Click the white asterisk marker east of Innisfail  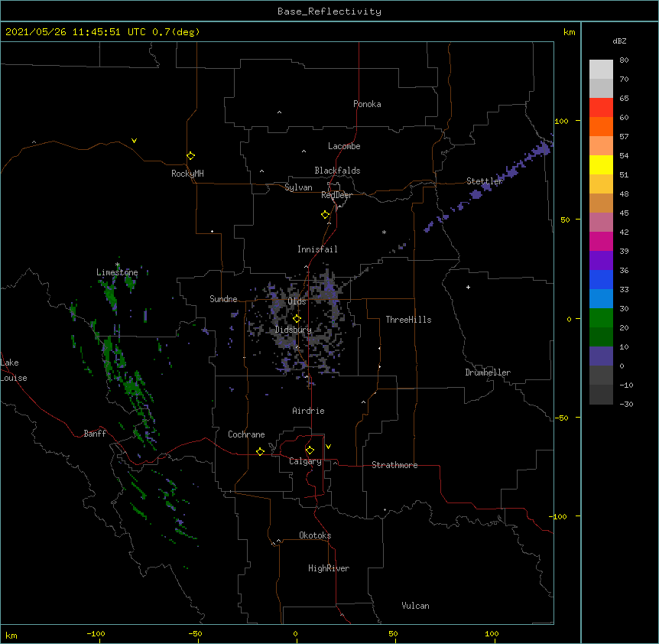pos(384,232)
